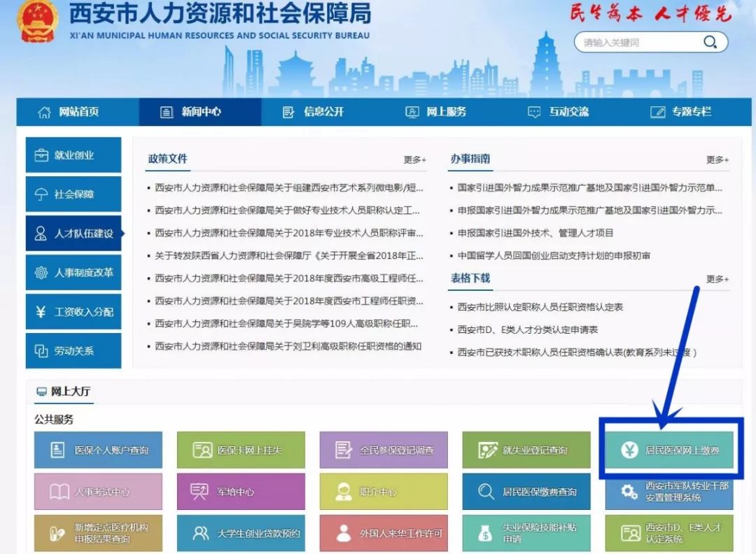Open the 表格下载 section heading

[x=470, y=278]
